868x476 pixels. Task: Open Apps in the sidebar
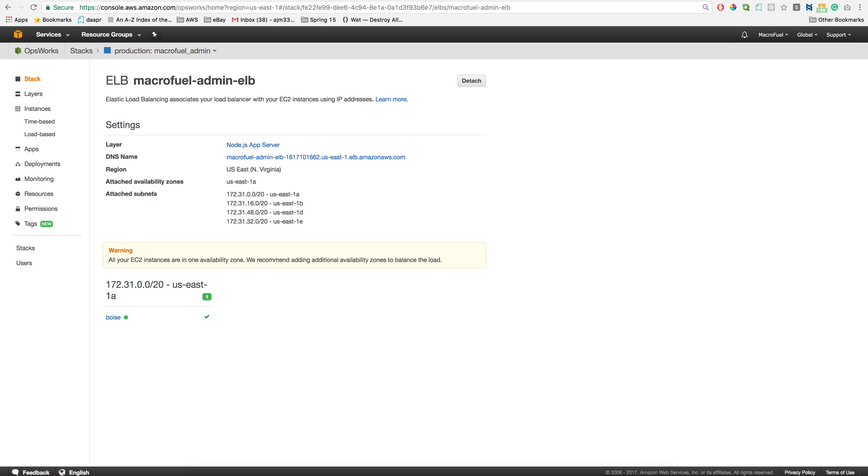point(31,149)
